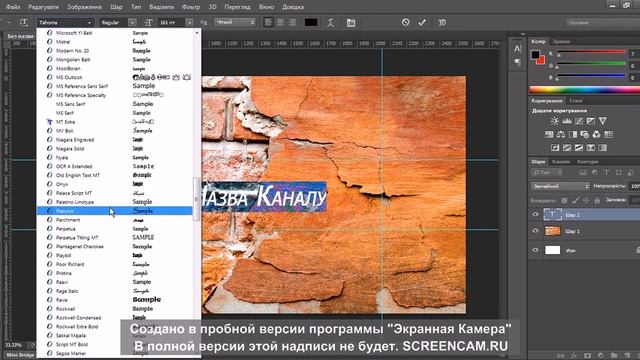Add Levels adjustment (histogram icon)
This screenshot has height=360, width=640.
tap(567, 121)
